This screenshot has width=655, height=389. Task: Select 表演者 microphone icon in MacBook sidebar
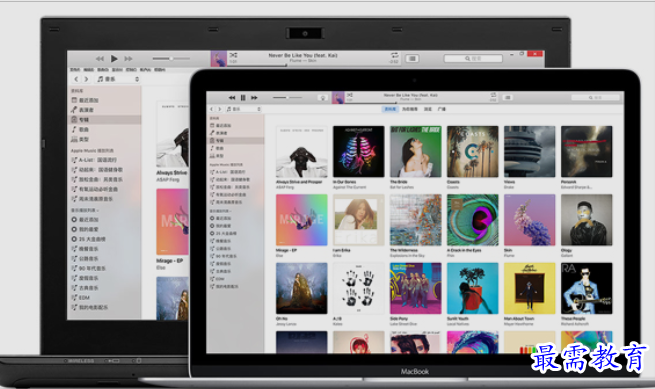point(212,133)
